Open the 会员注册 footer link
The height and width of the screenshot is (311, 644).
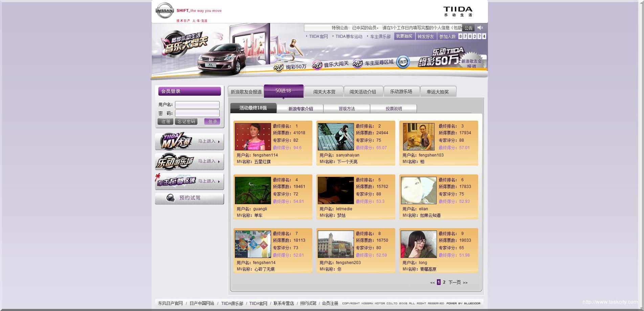coord(330,304)
